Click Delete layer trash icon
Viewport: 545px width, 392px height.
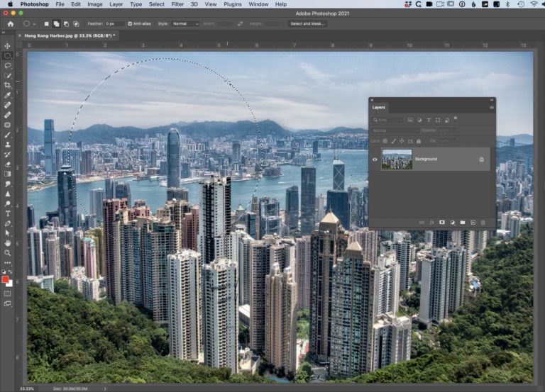pos(483,222)
